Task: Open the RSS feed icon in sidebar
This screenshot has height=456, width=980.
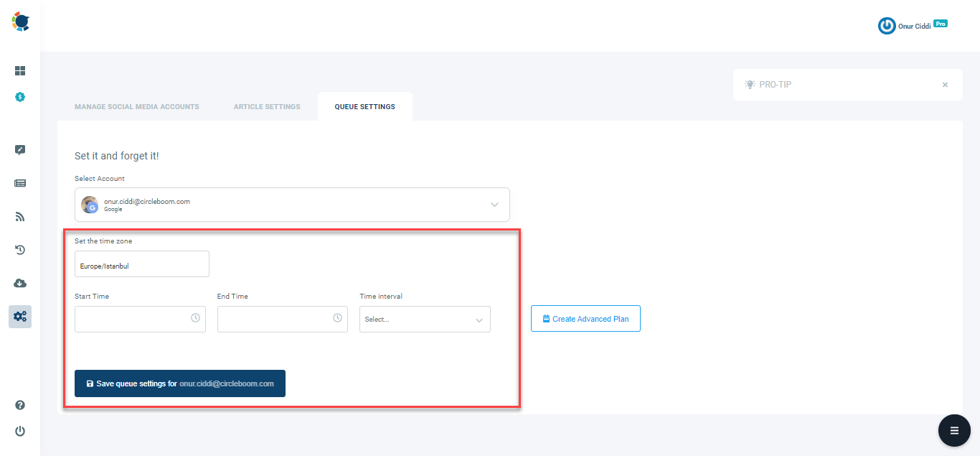Action: tap(20, 216)
